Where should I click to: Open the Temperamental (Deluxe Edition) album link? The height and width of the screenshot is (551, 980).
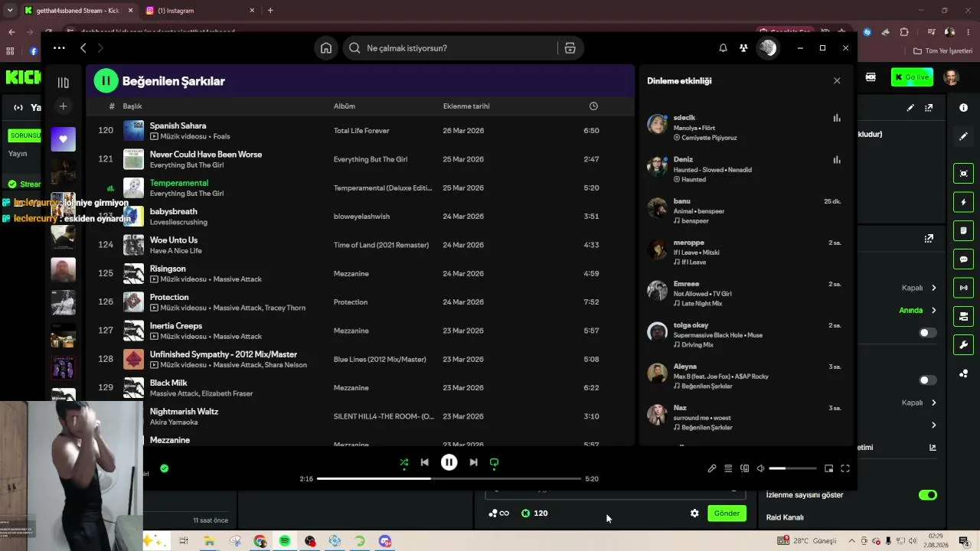click(383, 188)
